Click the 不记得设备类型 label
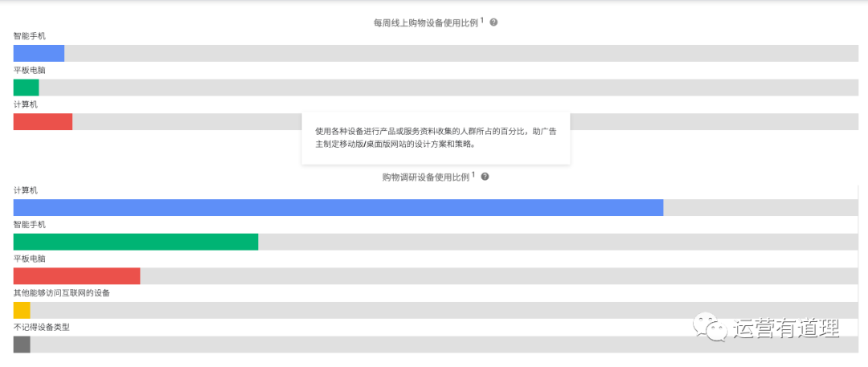The image size is (868, 367). pyautogui.click(x=42, y=327)
